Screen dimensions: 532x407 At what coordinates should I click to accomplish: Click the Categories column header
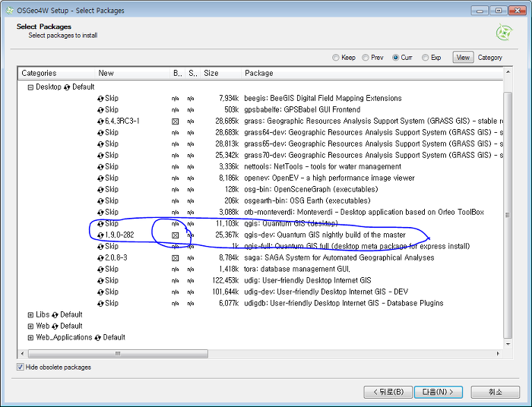[57, 73]
